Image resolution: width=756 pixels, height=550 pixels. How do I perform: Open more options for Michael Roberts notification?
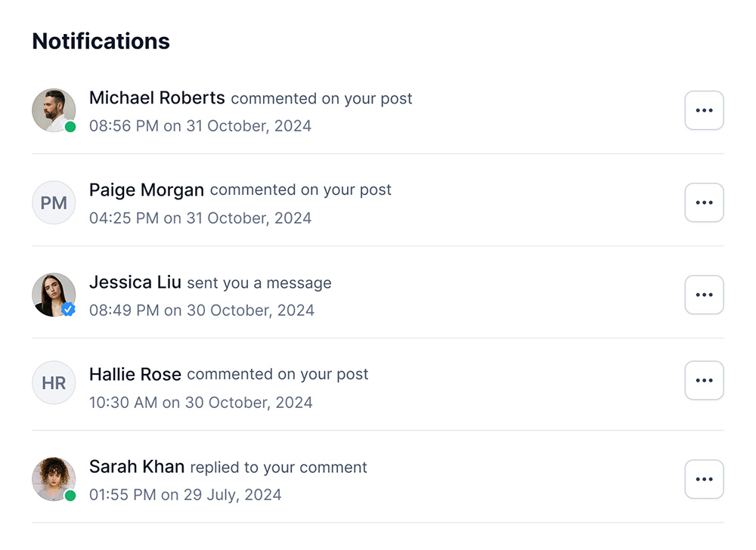[704, 110]
